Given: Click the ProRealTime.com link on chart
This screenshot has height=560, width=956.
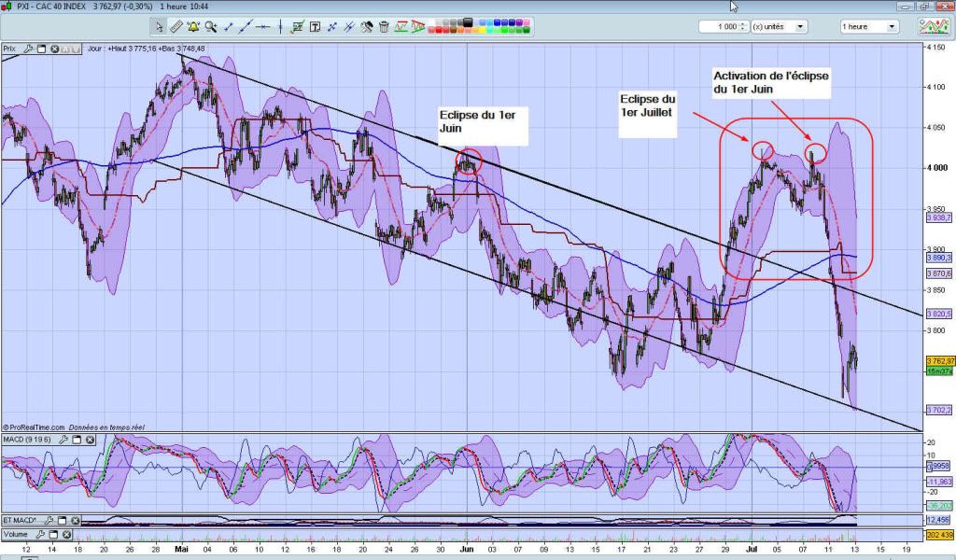Looking at the screenshot, I should tap(35, 426).
